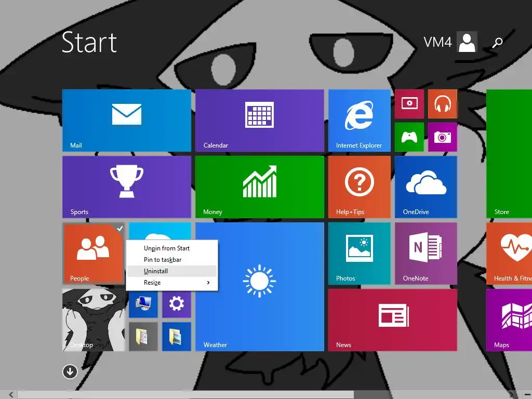Open the Pictures folder tile
This screenshot has width=532, height=399.
pyautogui.click(x=177, y=337)
